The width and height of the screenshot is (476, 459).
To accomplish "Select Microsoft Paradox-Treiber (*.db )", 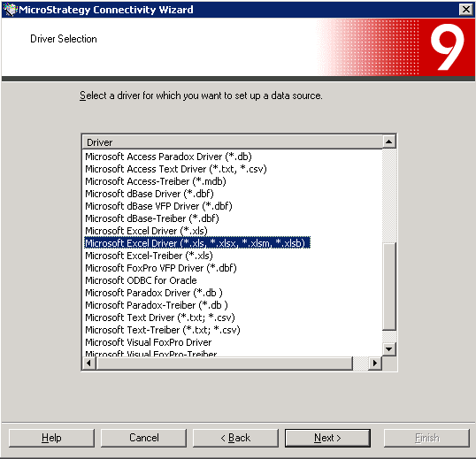I will pos(157,305).
